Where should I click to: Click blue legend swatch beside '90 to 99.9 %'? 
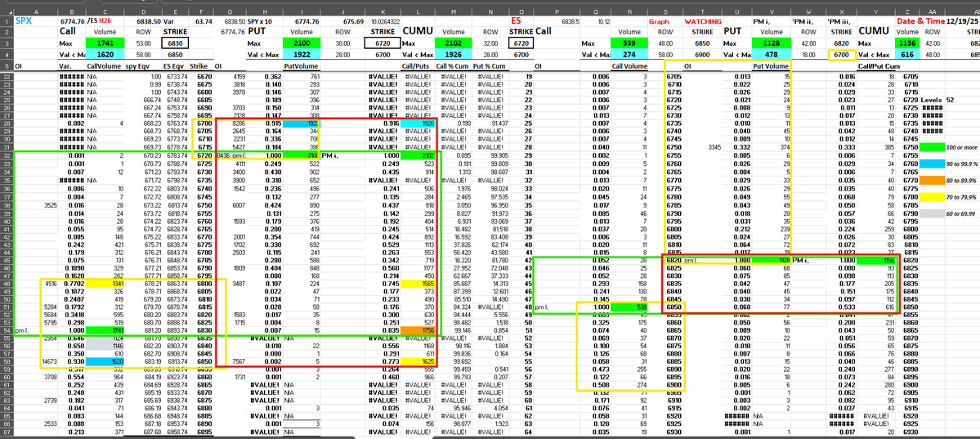coord(932,162)
